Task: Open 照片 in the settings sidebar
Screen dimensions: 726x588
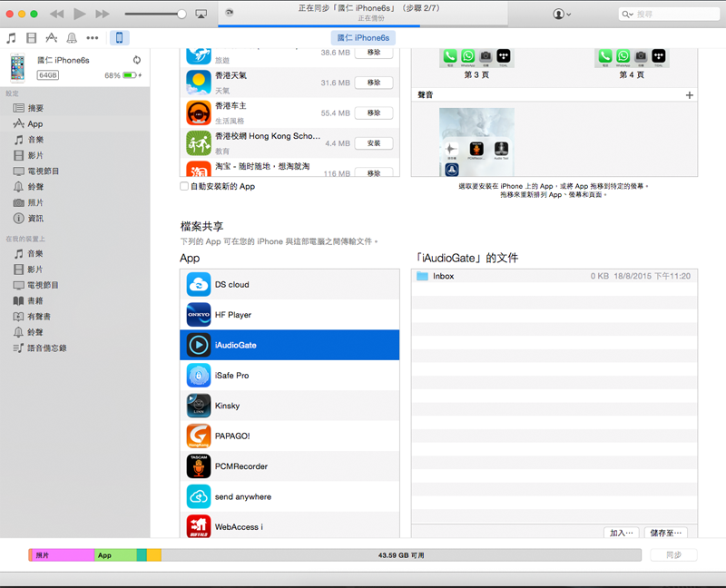Action: click(75, 202)
